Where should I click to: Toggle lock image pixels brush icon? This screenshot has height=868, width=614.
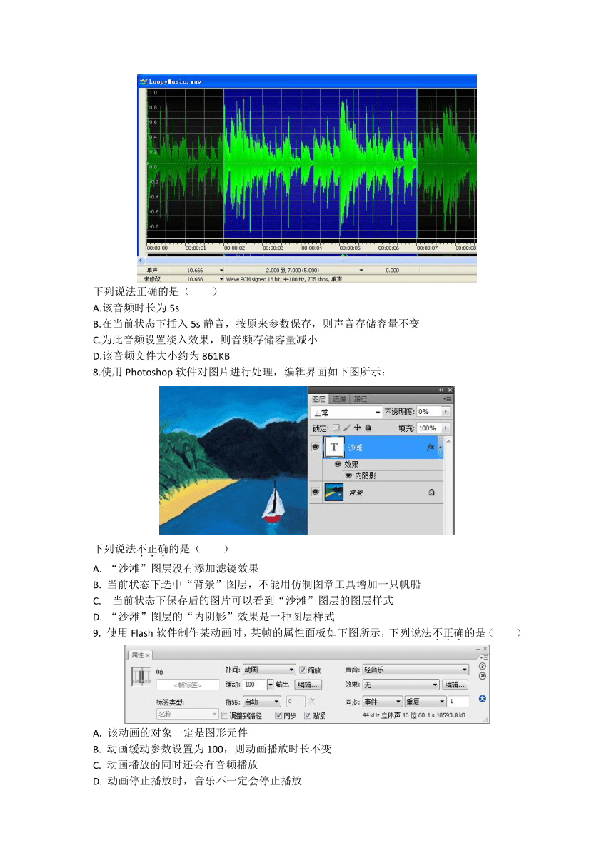pos(346,428)
